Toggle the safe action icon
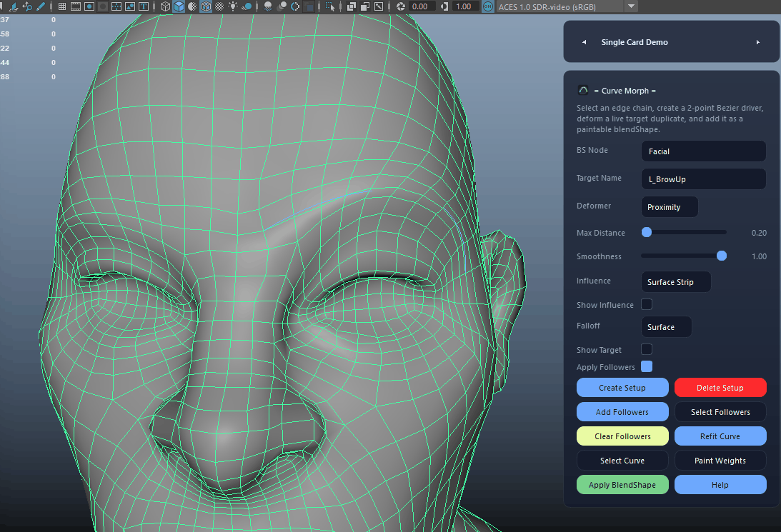The height and width of the screenshot is (532, 781). click(x=130, y=6)
